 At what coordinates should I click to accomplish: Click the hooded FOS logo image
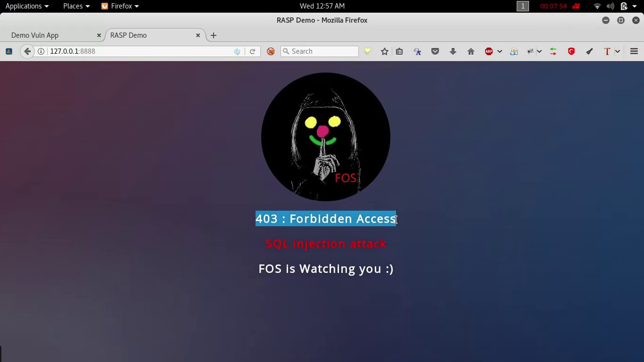coord(326,137)
